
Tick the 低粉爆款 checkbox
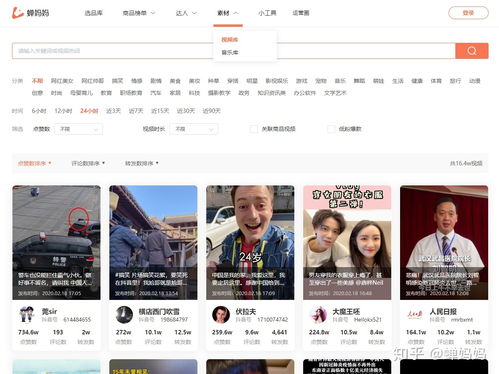coord(331,129)
